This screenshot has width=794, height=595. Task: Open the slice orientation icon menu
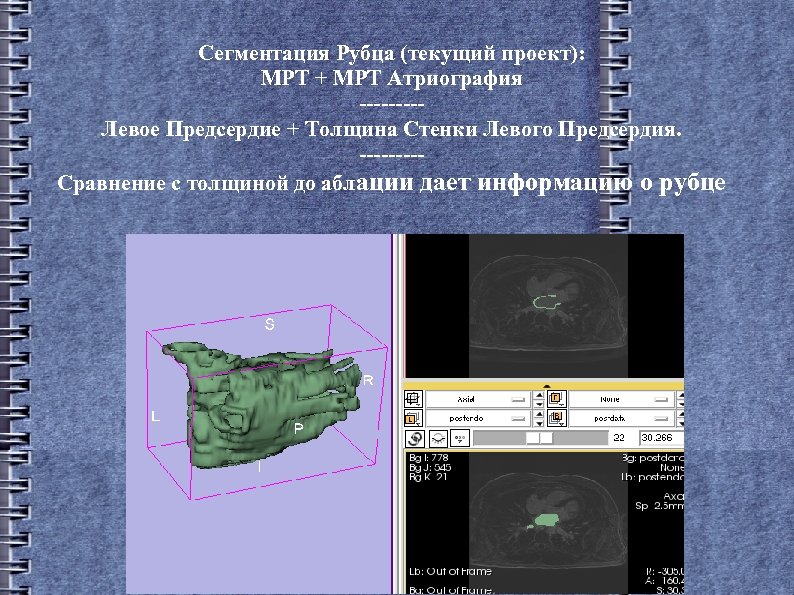click(413, 399)
